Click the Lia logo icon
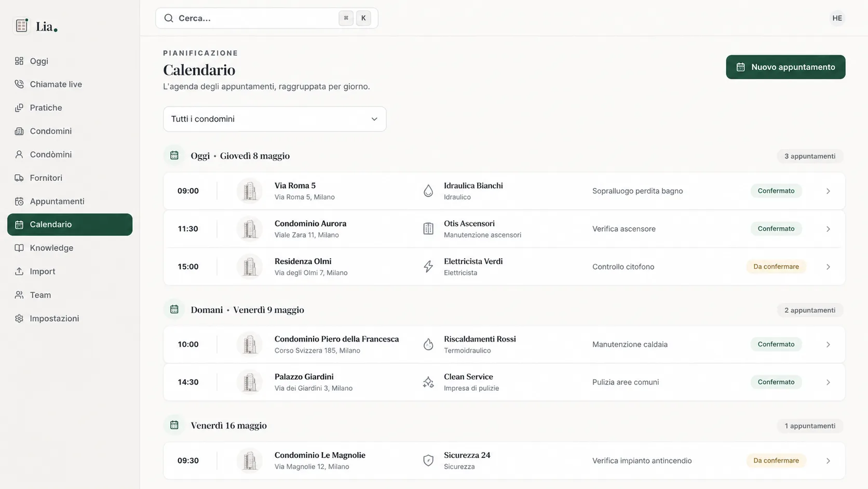868x489 pixels. coord(22,25)
